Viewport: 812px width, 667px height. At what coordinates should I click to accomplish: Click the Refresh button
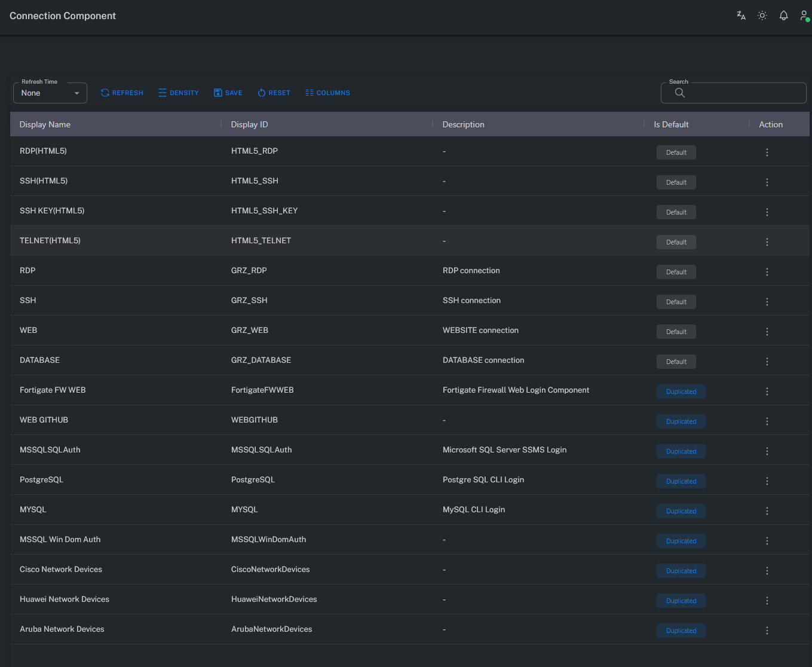pyautogui.click(x=122, y=93)
